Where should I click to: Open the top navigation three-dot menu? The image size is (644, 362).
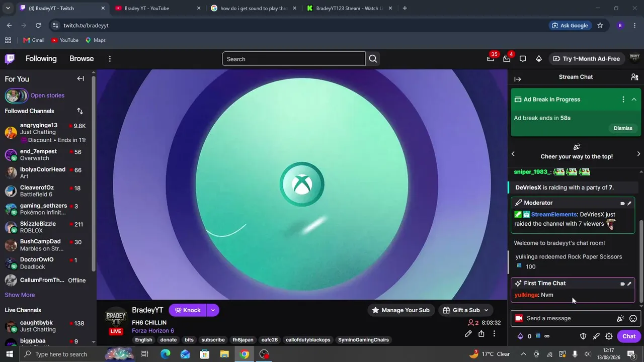coord(110,59)
